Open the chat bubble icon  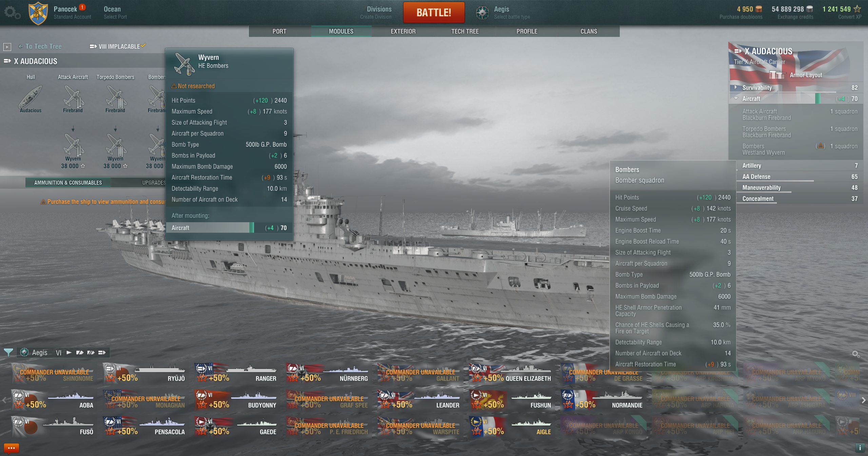[11, 448]
